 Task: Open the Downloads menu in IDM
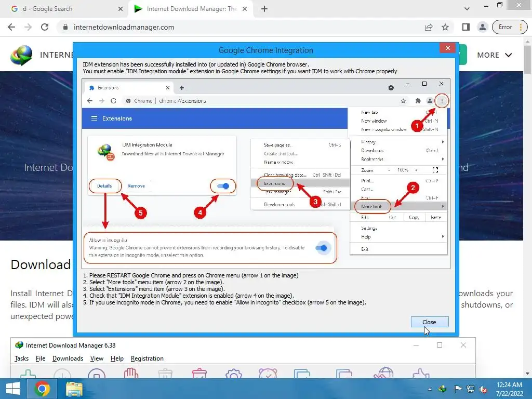[x=68, y=358]
